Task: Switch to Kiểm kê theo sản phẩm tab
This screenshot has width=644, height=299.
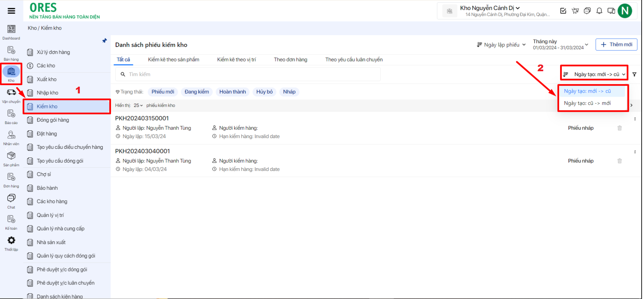Action: click(173, 59)
